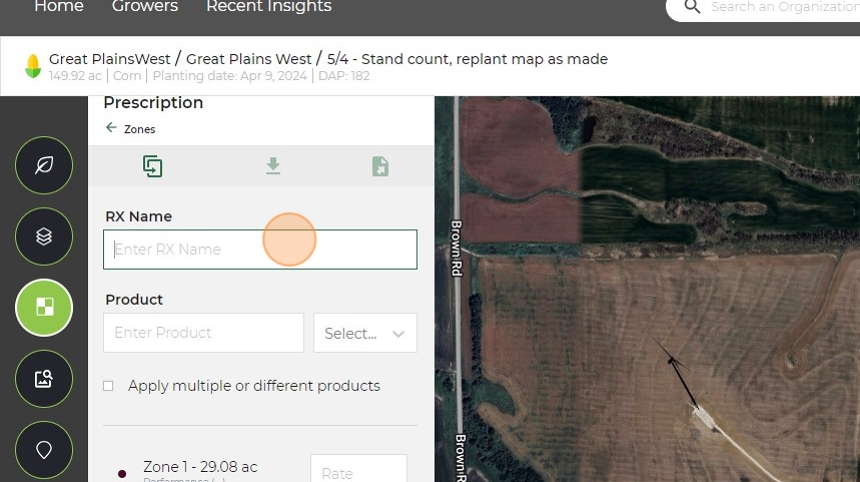This screenshot has height=482, width=860.
Task: Click the copy prescription icon
Action: (x=152, y=166)
